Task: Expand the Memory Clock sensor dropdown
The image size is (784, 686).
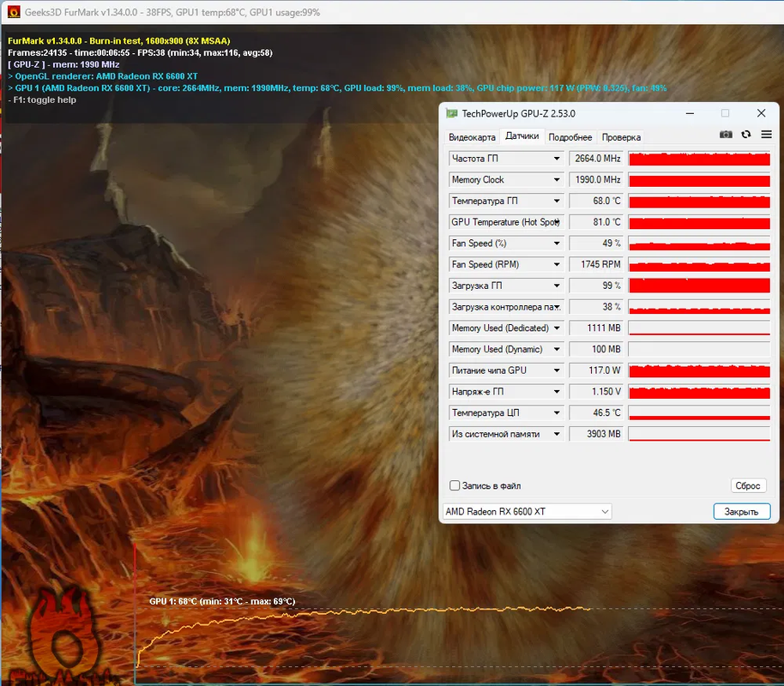Action: [x=557, y=179]
